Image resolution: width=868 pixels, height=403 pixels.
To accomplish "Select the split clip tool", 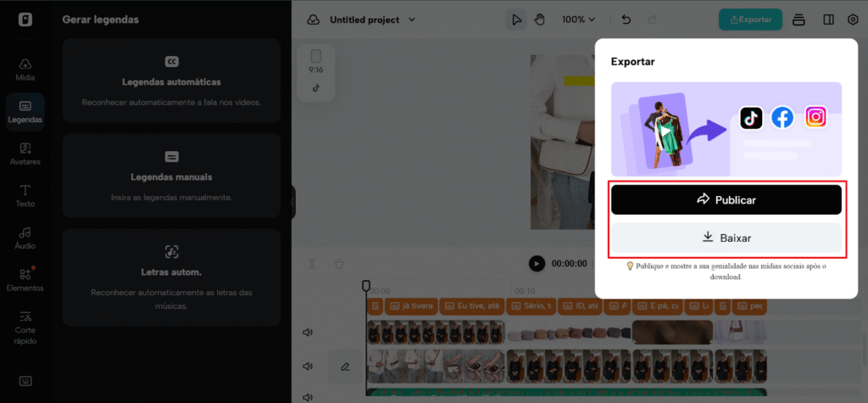I will point(312,263).
